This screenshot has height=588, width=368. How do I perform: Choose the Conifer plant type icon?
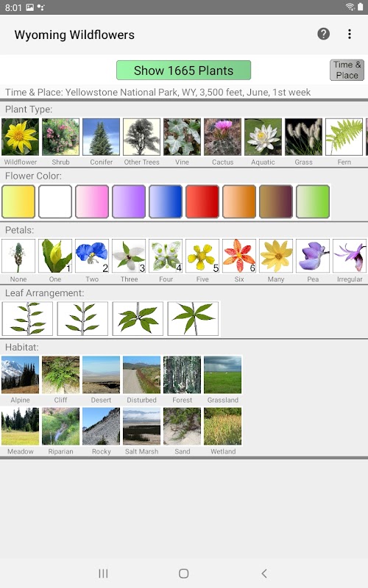click(101, 137)
